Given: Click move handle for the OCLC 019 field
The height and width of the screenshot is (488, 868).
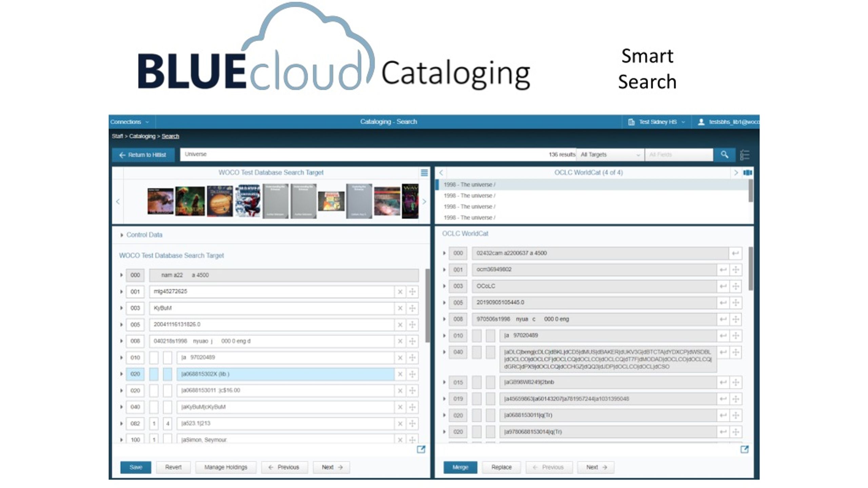Looking at the screenshot, I should click(x=735, y=399).
